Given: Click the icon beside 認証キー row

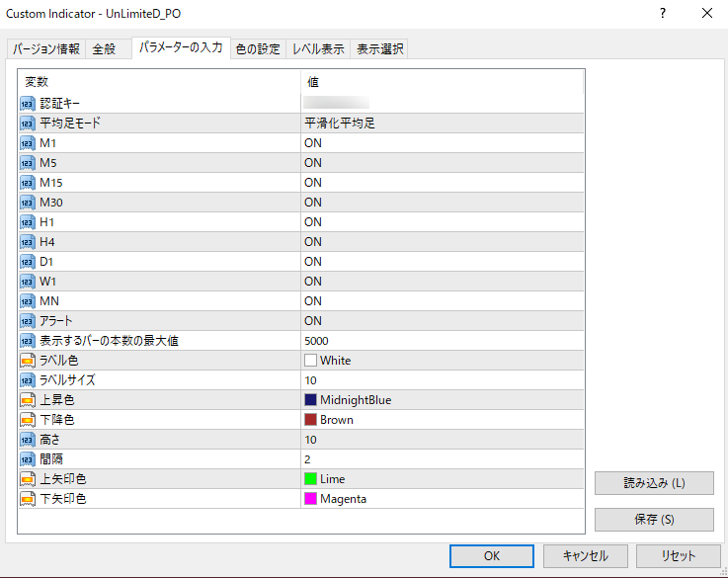Looking at the screenshot, I should (x=28, y=104).
